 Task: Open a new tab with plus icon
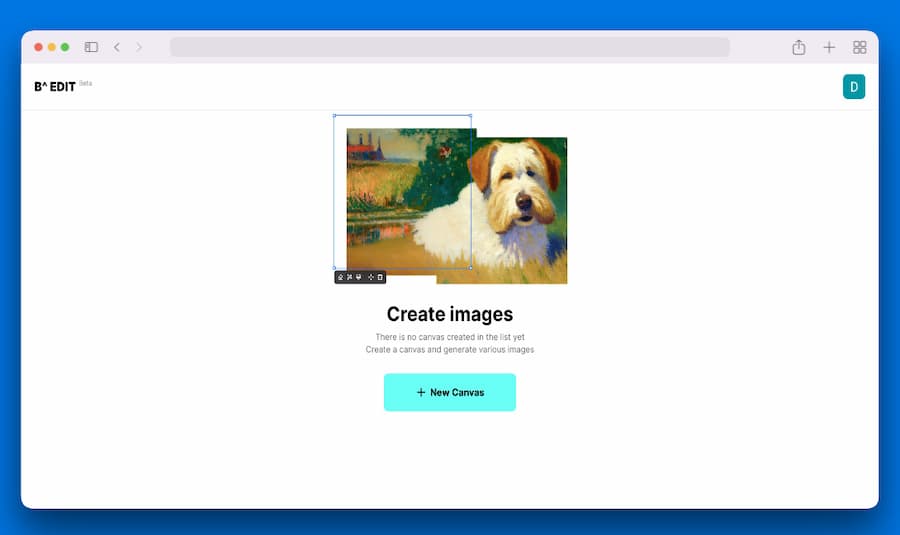(829, 47)
